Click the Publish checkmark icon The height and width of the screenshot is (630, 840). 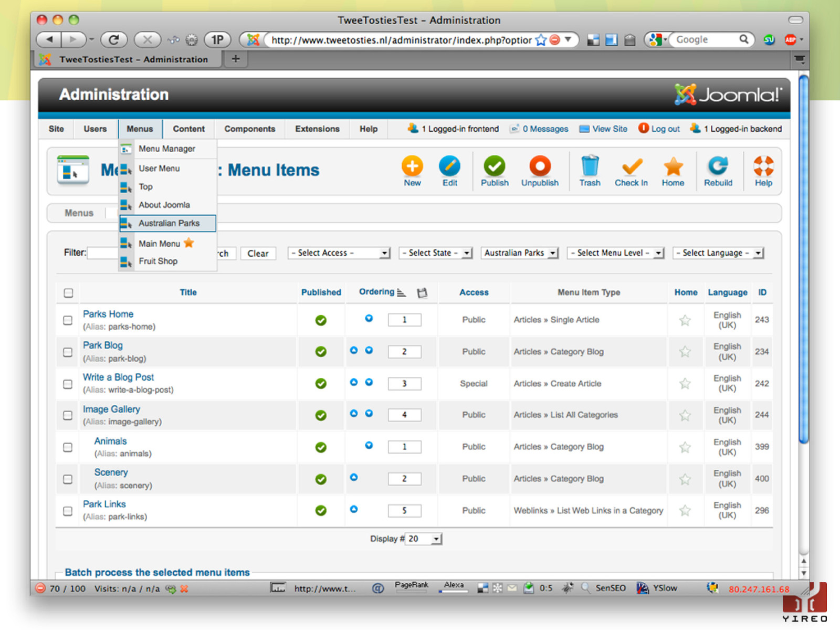(494, 166)
